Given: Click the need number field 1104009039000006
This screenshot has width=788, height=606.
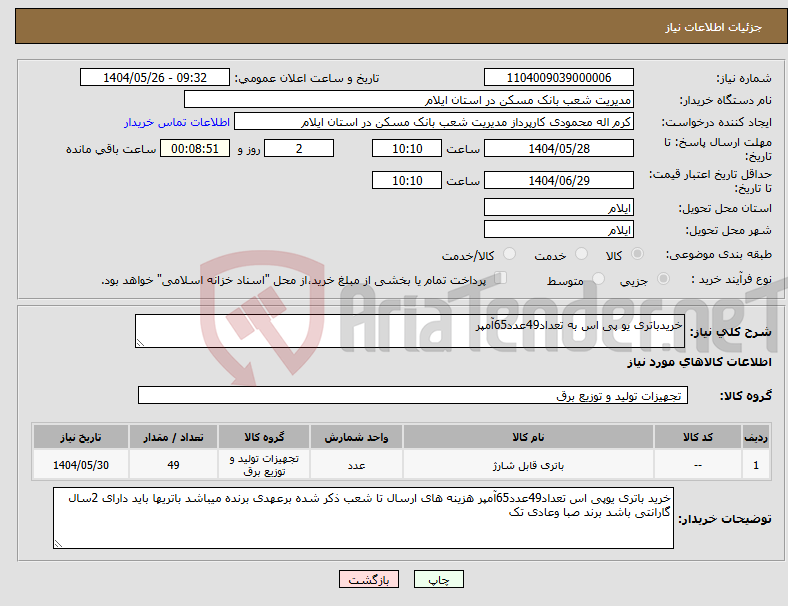Looking at the screenshot, I should pos(558,77).
